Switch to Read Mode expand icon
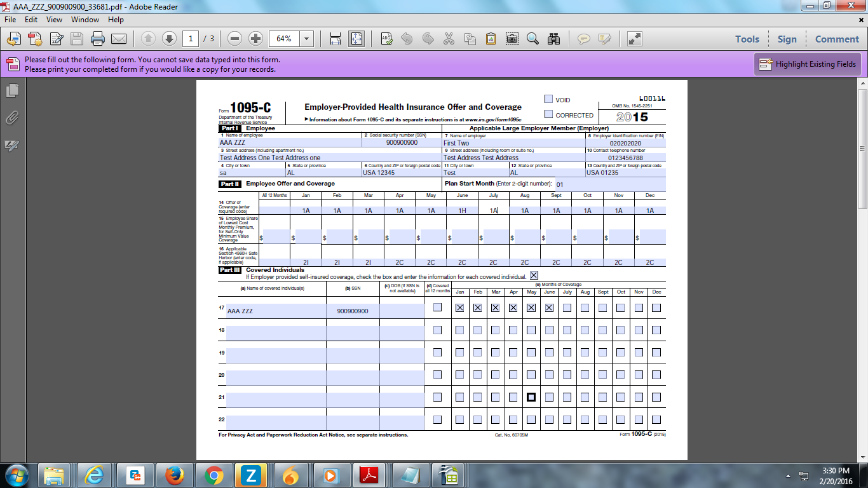This screenshot has height=488, width=868. pyautogui.click(x=634, y=39)
